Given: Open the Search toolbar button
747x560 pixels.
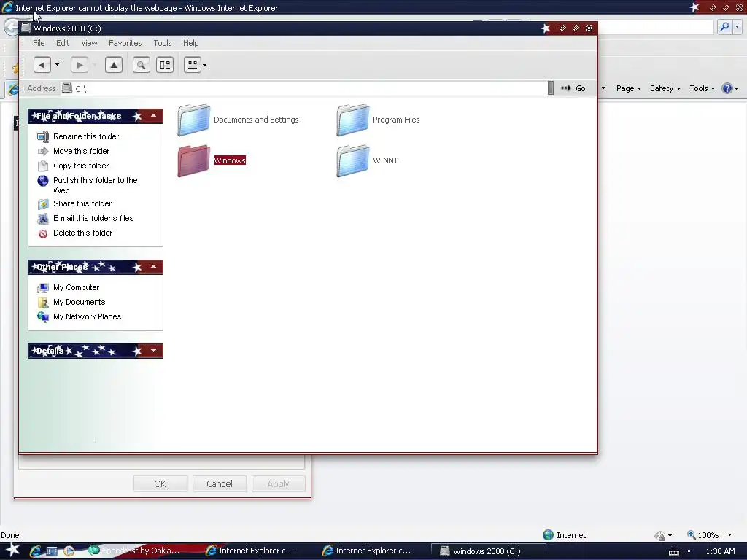Looking at the screenshot, I should point(141,65).
